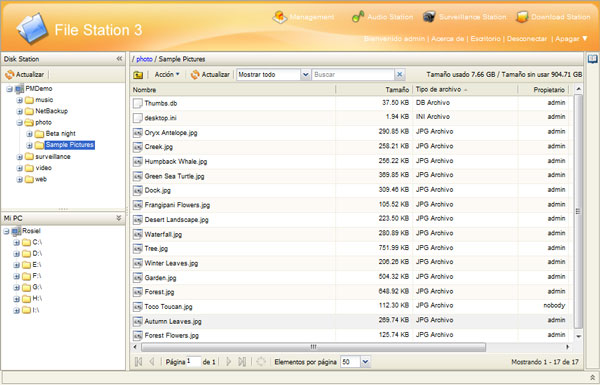This screenshot has width=600, height=385.
Task: Click the NetBackup folder icon
Action: 29,111
